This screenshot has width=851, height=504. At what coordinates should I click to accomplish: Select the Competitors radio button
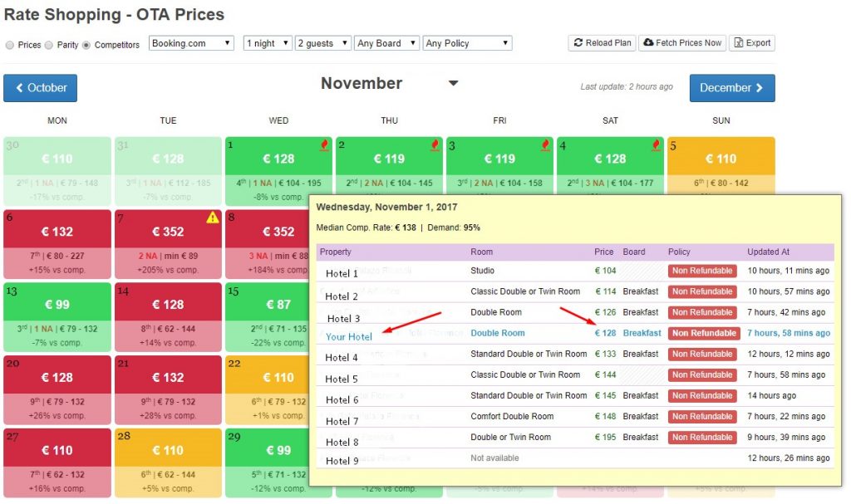[86, 45]
